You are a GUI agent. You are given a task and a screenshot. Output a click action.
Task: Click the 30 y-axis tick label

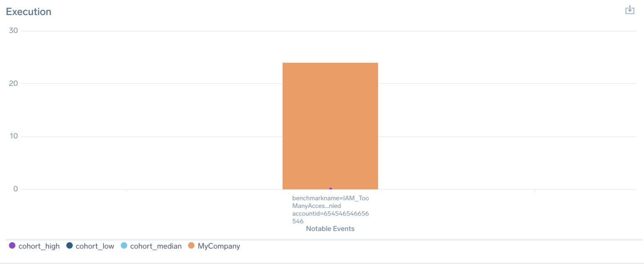tap(14, 31)
